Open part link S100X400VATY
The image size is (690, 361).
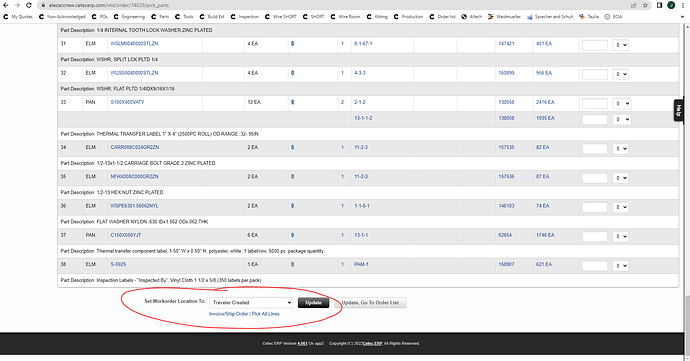coord(127,102)
